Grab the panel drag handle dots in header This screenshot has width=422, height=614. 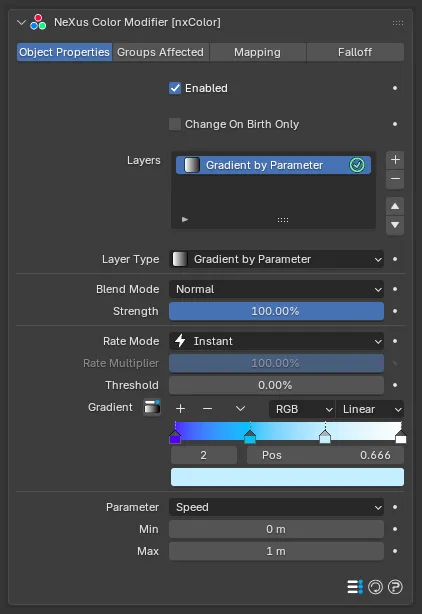point(398,23)
